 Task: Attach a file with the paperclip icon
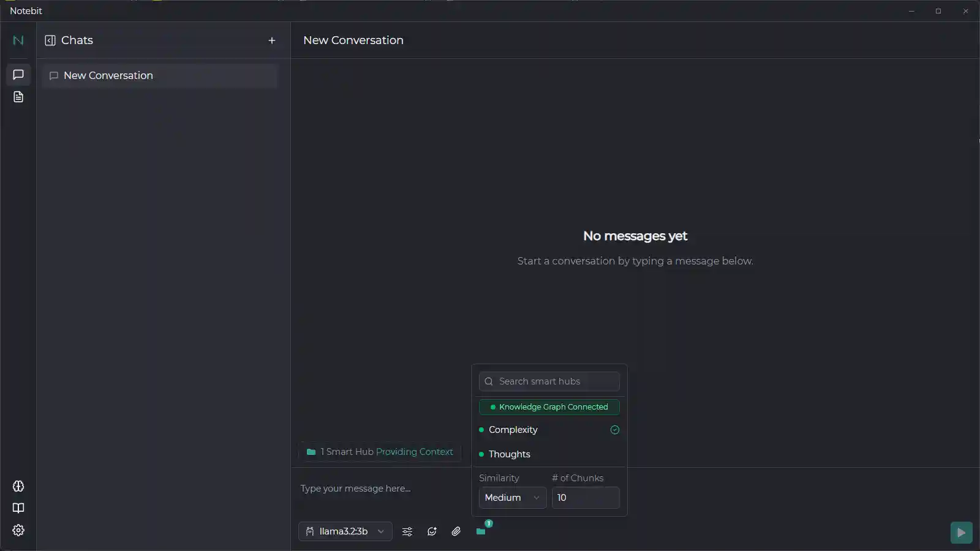click(x=456, y=531)
